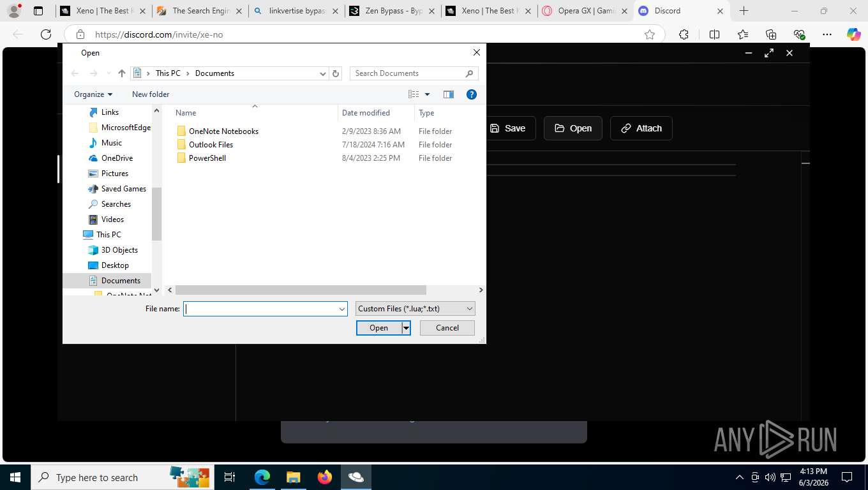Refresh the Documents folder listing

pos(336,73)
